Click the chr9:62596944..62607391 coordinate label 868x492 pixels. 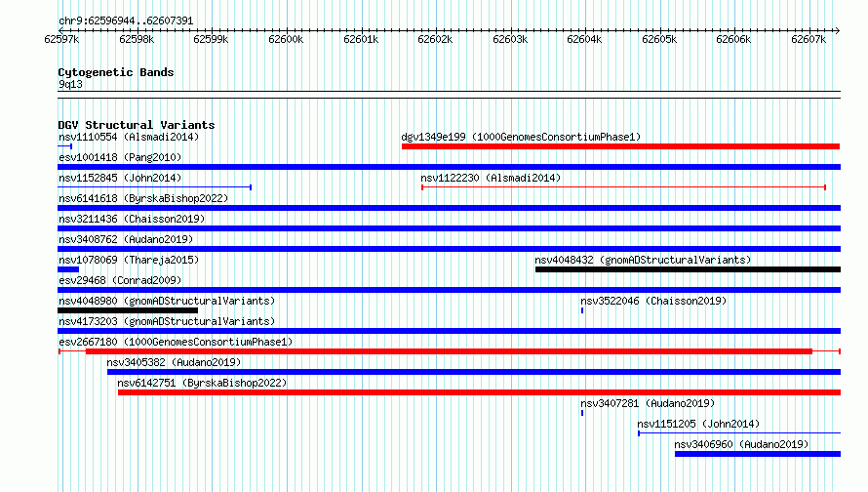tap(126, 21)
